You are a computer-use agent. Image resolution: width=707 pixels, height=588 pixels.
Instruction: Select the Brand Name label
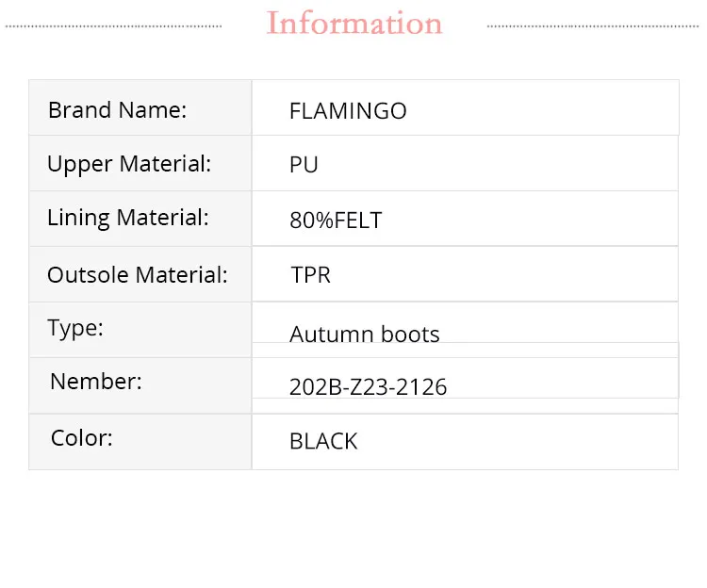[x=118, y=110]
